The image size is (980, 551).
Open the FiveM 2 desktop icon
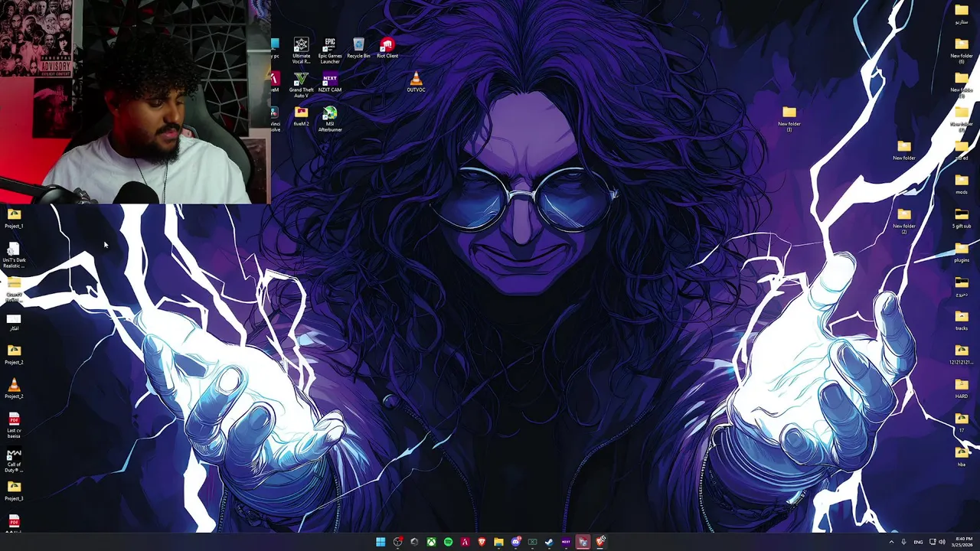click(301, 116)
